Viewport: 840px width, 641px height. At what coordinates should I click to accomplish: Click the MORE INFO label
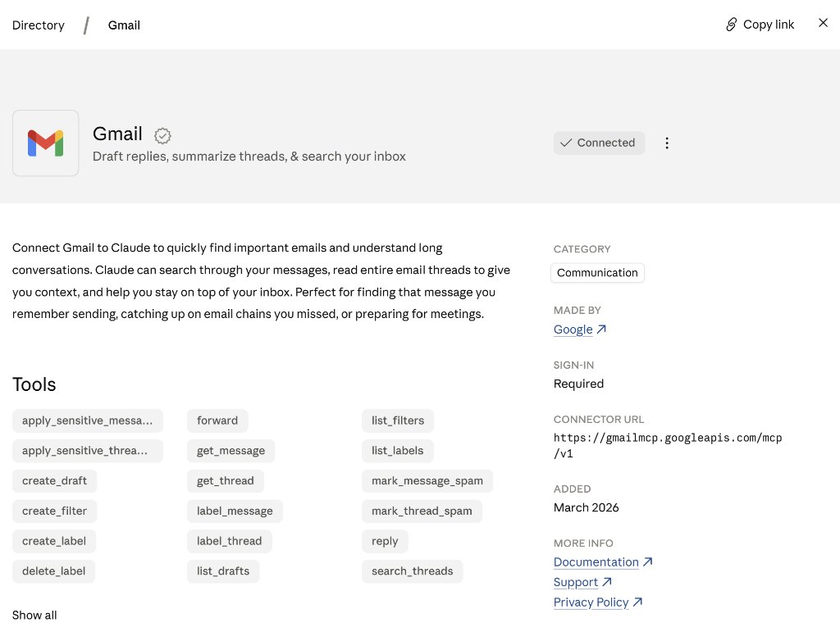[583, 543]
